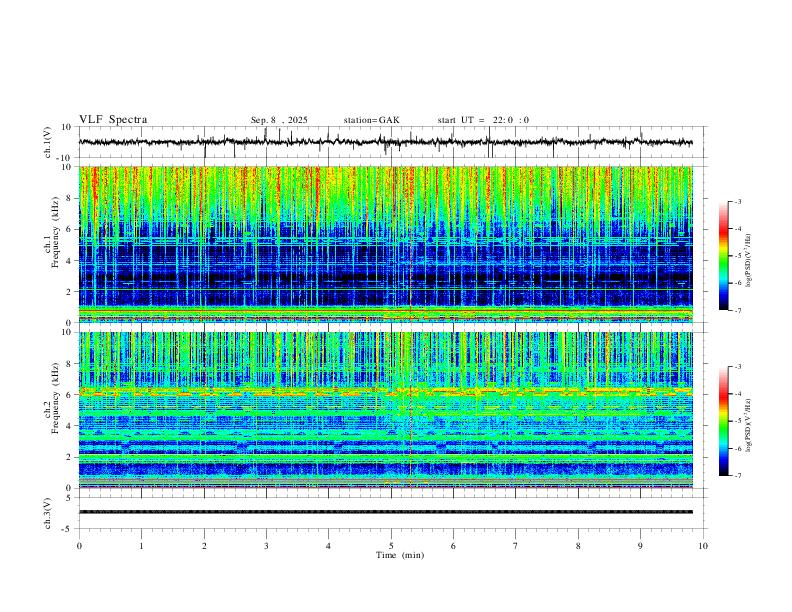This screenshot has width=792, height=612.
Task: Click the 'ch.3(V)' axis label
Action: coord(48,513)
